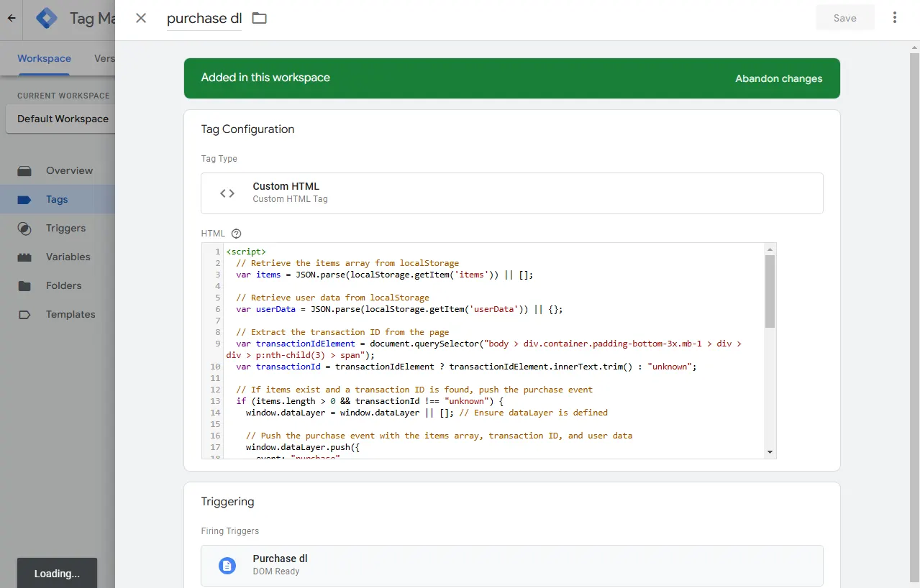Click Abandon changes in the green banner
Image resolution: width=920 pixels, height=588 pixels.
(x=778, y=78)
